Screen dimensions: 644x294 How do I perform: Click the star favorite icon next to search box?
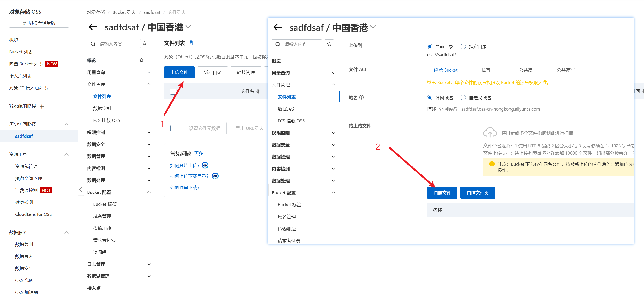145,44
